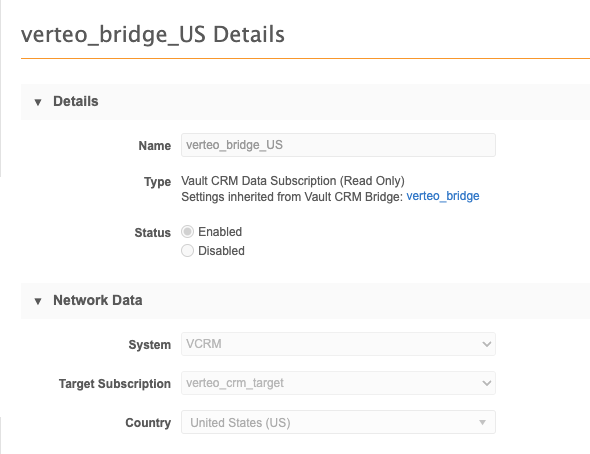Open the Country dropdown showing United States

[338, 422]
